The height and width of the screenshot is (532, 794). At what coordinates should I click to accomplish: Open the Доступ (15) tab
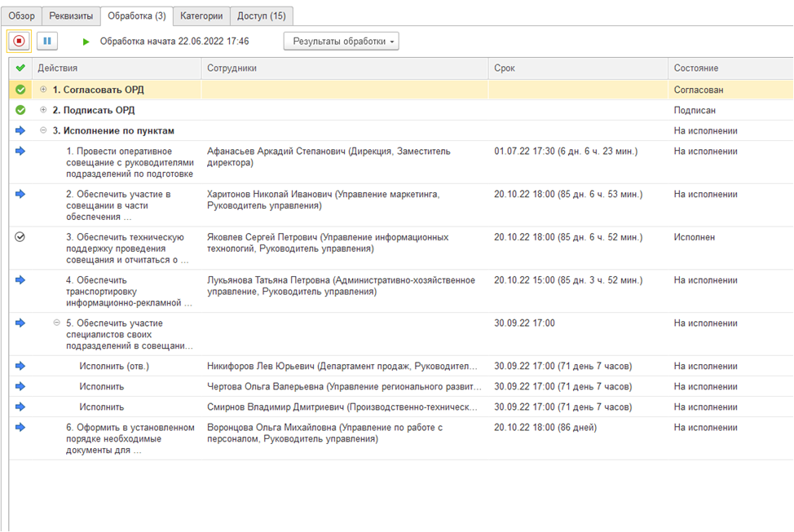[x=262, y=15]
